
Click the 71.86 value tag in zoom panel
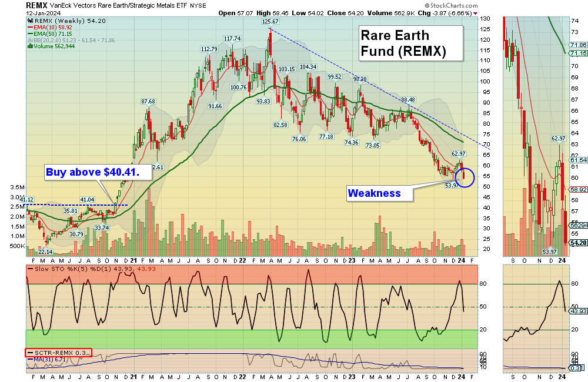578,45
